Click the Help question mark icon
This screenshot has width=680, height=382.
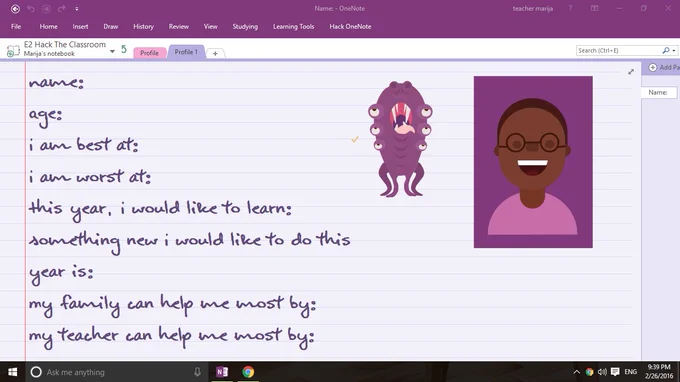[570, 8]
